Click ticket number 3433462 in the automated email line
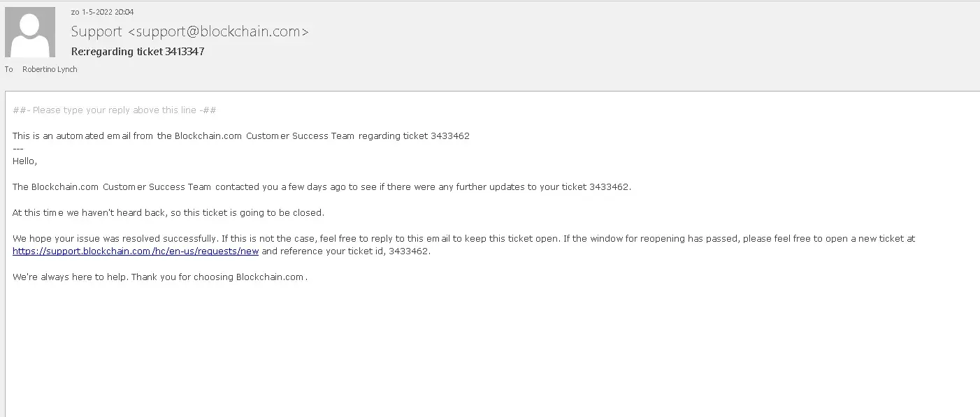 coord(450,136)
